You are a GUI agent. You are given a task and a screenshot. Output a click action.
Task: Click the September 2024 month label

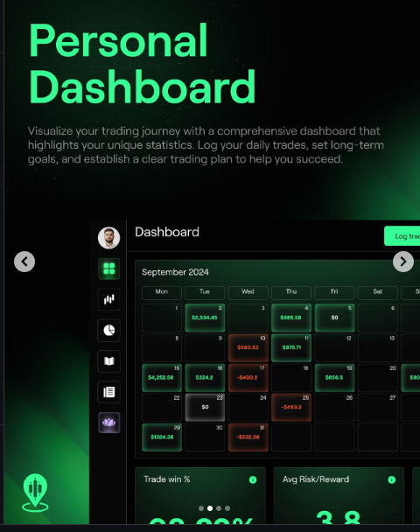point(175,272)
